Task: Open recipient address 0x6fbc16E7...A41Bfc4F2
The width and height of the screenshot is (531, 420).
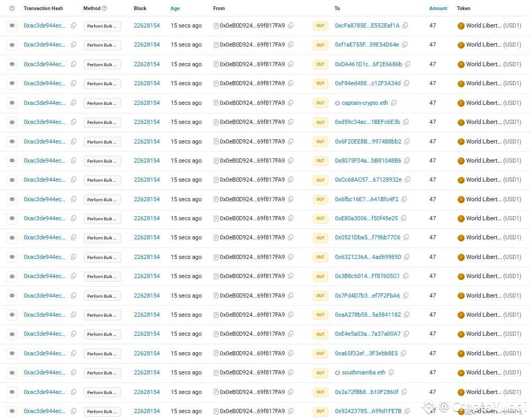Action: point(366,199)
